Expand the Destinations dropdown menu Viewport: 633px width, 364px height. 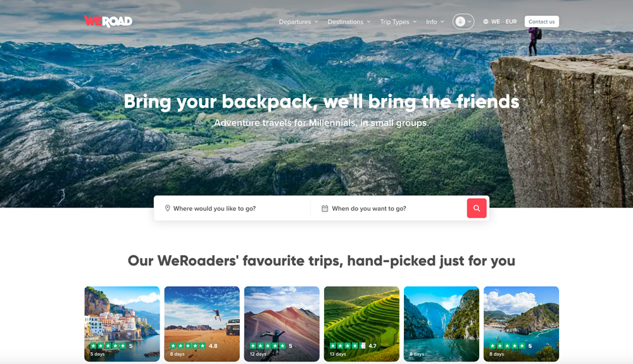pyautogui.click(x=349, y=22)
